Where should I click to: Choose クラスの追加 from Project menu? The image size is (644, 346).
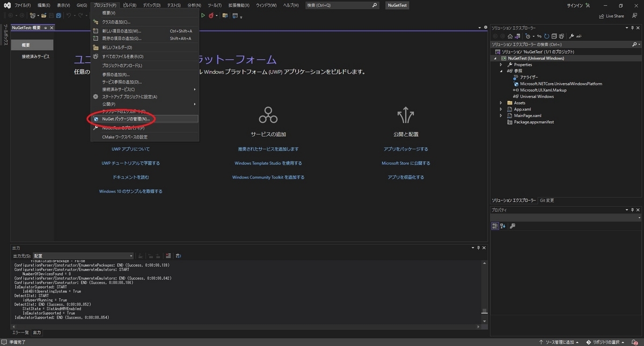coord(145,22)
